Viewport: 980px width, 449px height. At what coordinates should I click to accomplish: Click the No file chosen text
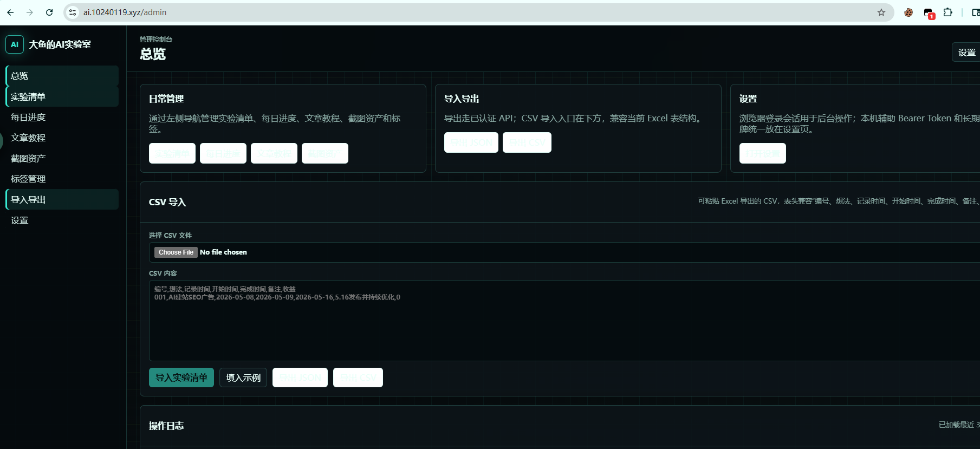point(223,252)
